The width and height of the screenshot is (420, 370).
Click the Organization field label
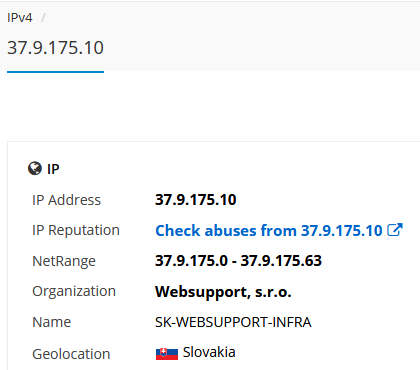pyautogui.click(x=74, y=292)
